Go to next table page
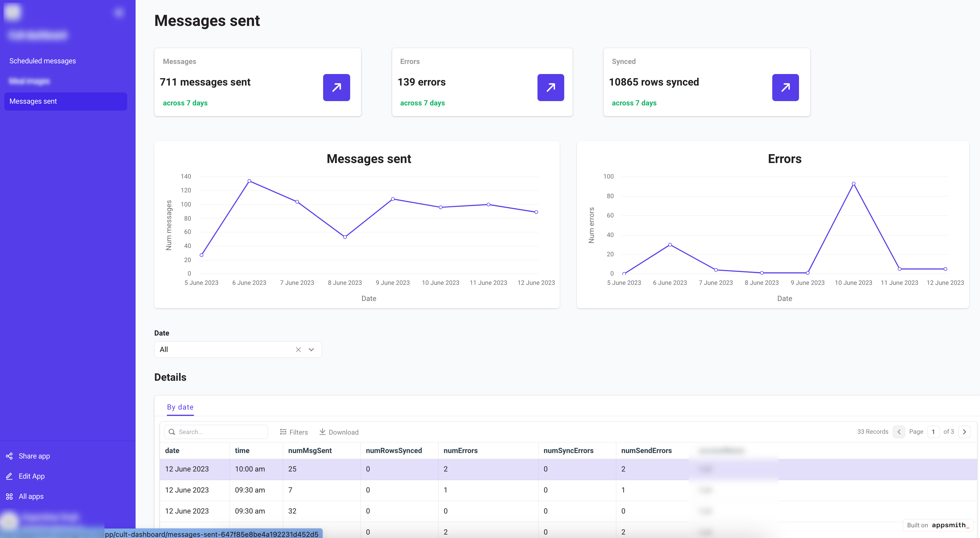This screenshot has height=538, width=980. [964, 432]
